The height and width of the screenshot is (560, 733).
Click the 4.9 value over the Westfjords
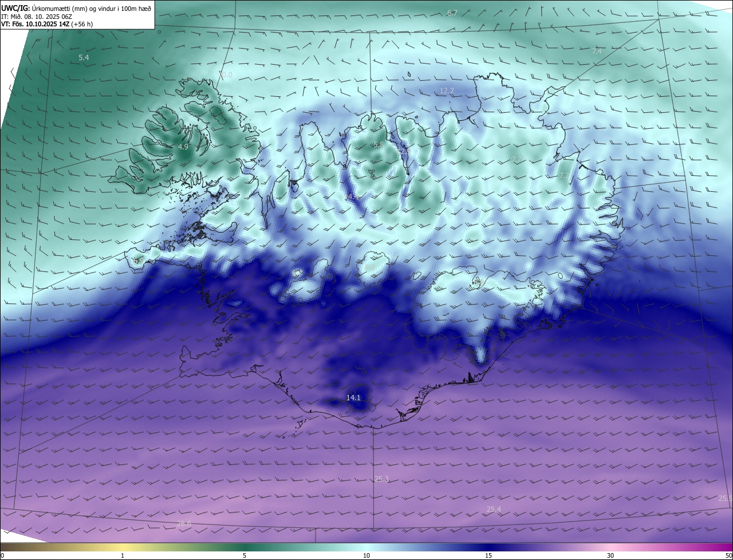coord(183,147)
